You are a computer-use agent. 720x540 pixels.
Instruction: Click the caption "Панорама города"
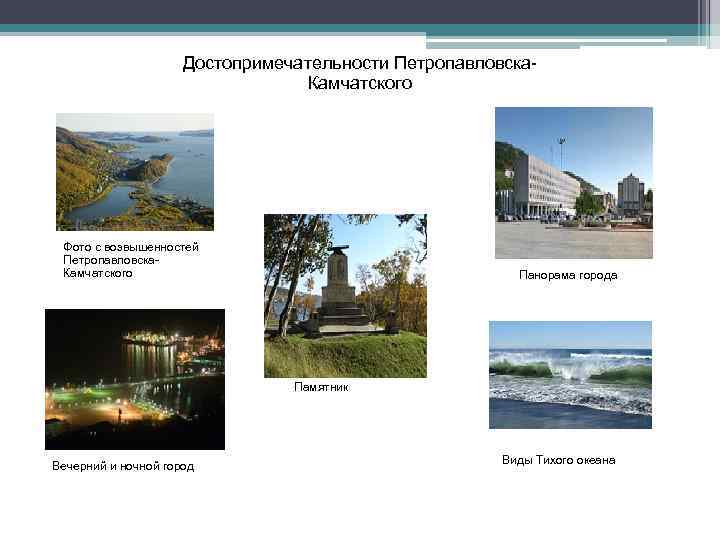click(x=568, y=275)
